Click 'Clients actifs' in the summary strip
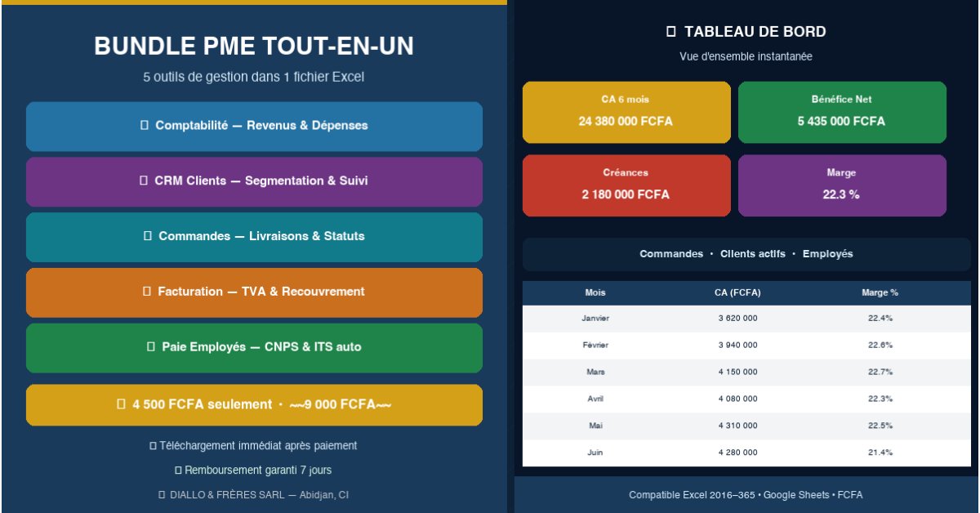The width and height of the screenshot is (980, 513). coord(753,254)
